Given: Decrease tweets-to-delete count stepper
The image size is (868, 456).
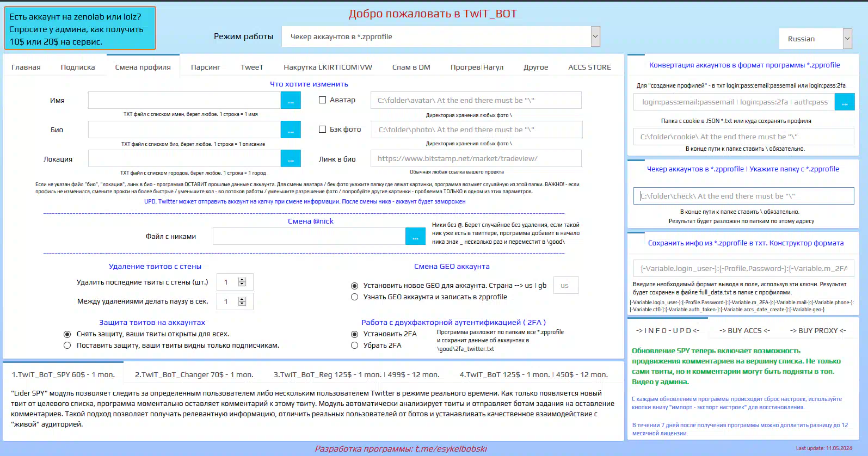Looking at the screenshot, I should click(242, 284).
